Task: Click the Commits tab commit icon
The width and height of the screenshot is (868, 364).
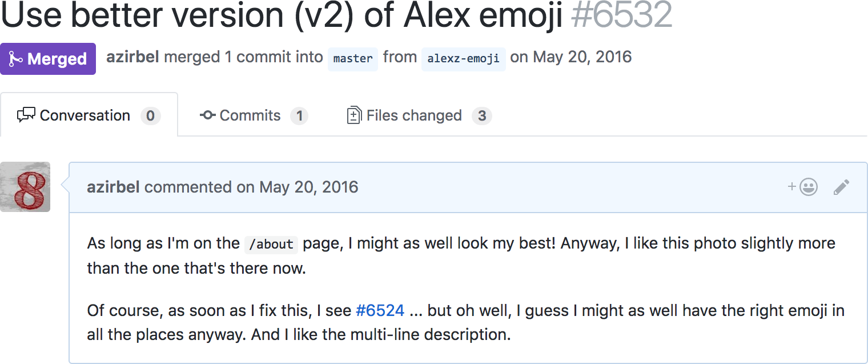Action: pyautogui.click(x=207, y=115)
